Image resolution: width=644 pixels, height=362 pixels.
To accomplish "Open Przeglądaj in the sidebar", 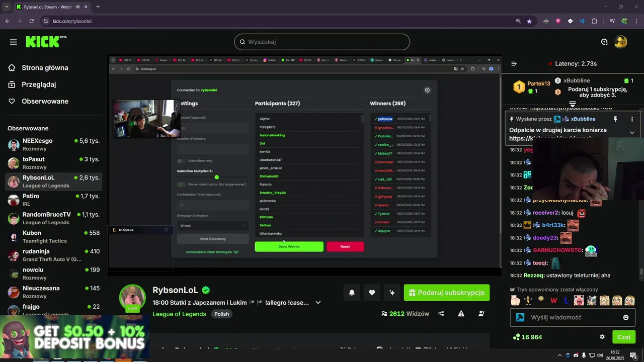I will 39,84.
